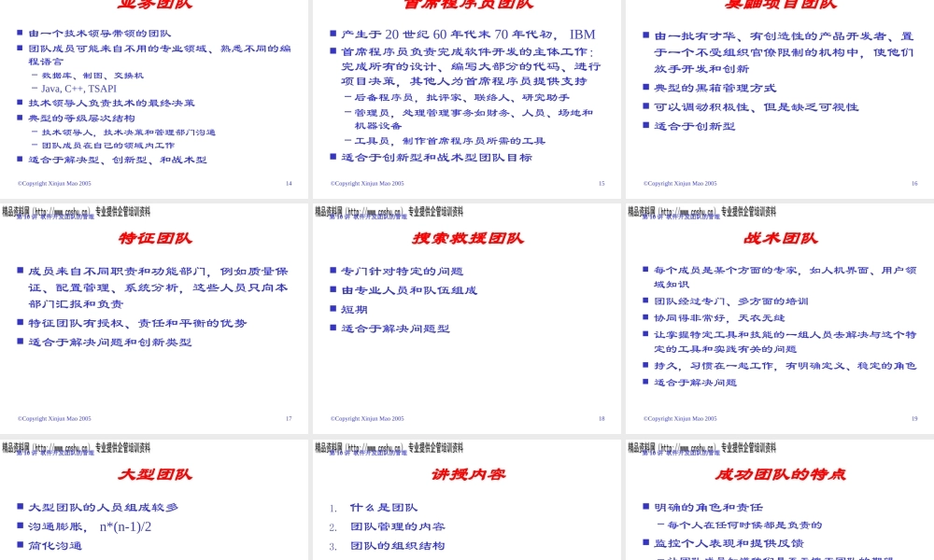Screen dimensions: 934x560
Task: Click the copyright footer on 特征团队 slide
Action: pyautogui.click(x=54, y=418)
